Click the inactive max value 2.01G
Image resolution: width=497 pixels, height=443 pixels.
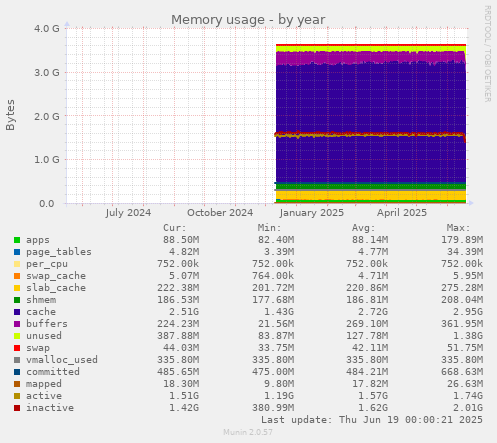pos(468,408)
